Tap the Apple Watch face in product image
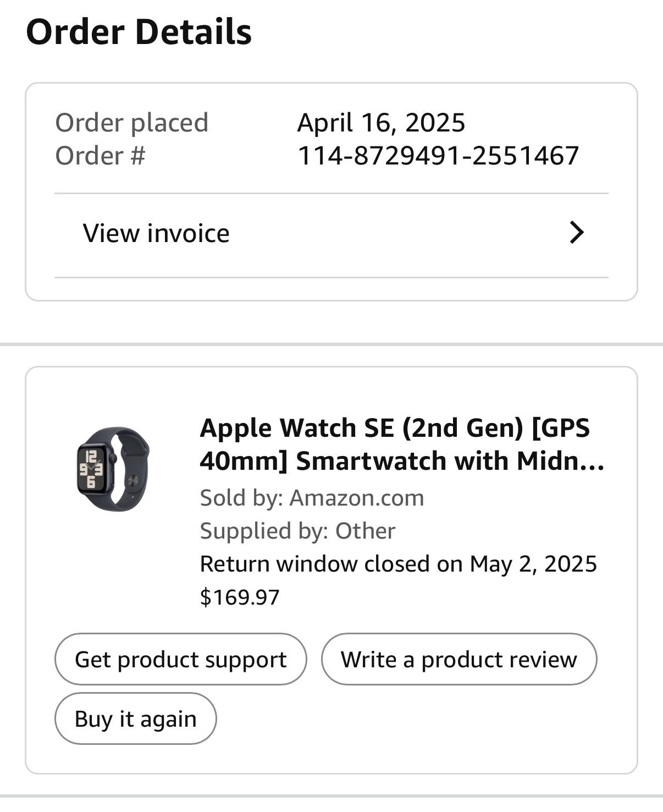The height and width of the screenshot is (812, 663). (x=92, y=468)
